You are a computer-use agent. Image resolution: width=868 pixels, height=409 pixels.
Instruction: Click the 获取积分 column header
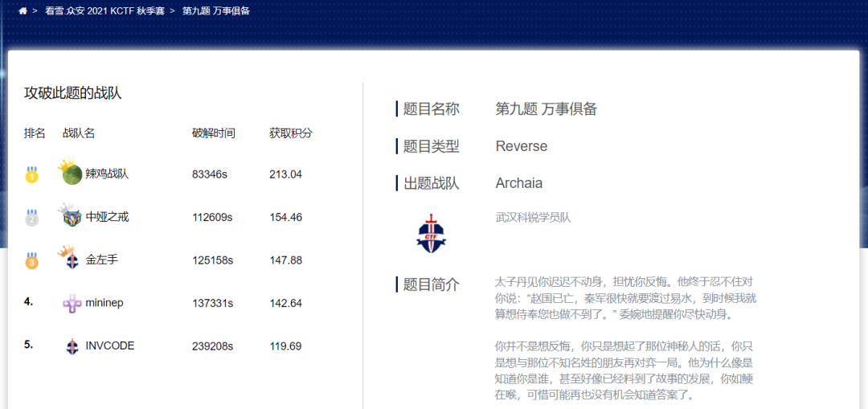[x=291, y=133]
